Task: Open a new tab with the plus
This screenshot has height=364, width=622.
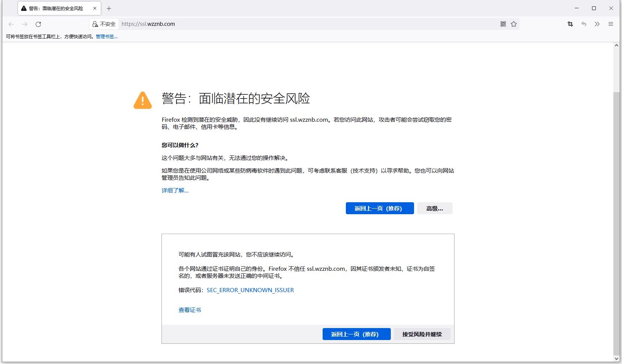Action: point(109,8)
